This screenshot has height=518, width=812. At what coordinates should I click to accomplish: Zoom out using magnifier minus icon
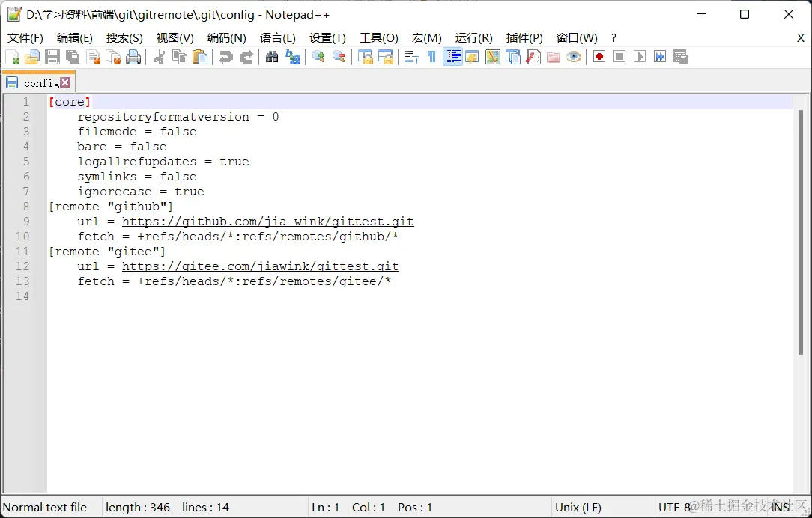click(x=339, y=57)
